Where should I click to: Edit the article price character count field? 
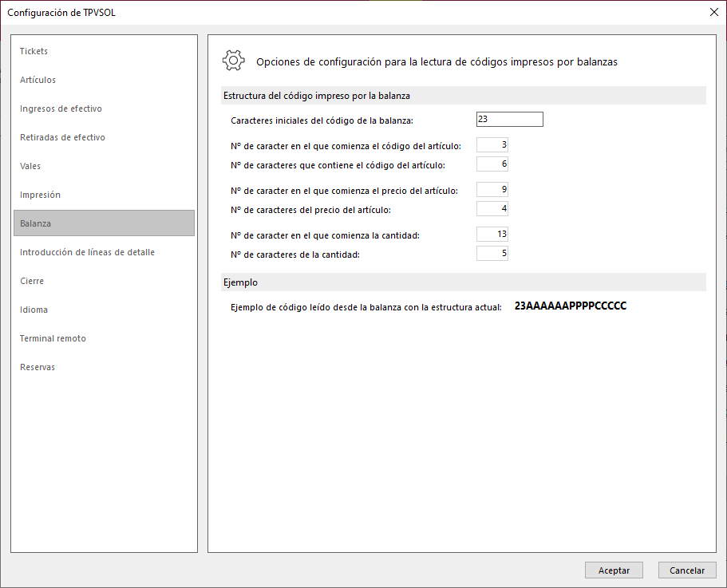(x=492, y=208)
